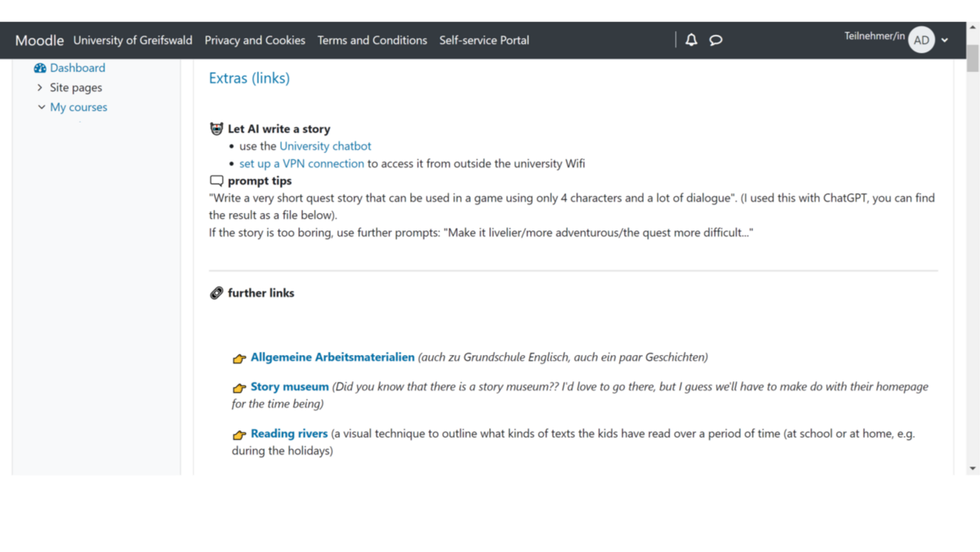This screenshot has height=552, width=980.
Task: Open Terms and Conditions in navbar
Action: pyautogui.click(x=372, y=40)
